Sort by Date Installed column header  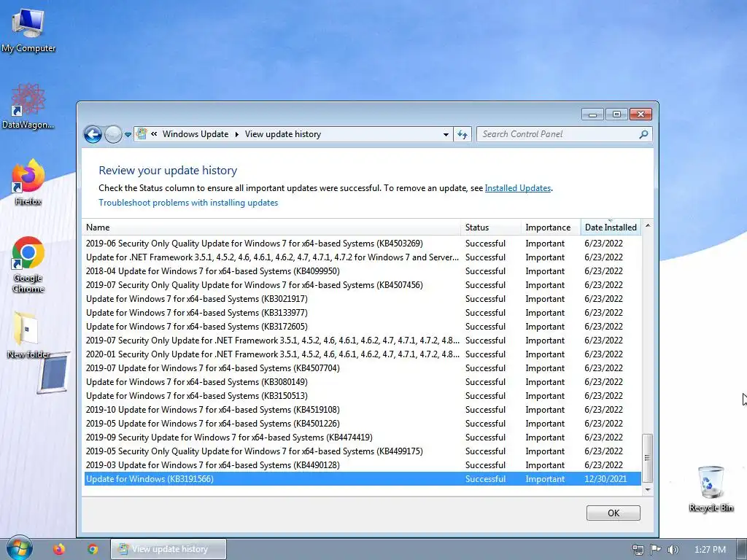click(x=611, y=227)
